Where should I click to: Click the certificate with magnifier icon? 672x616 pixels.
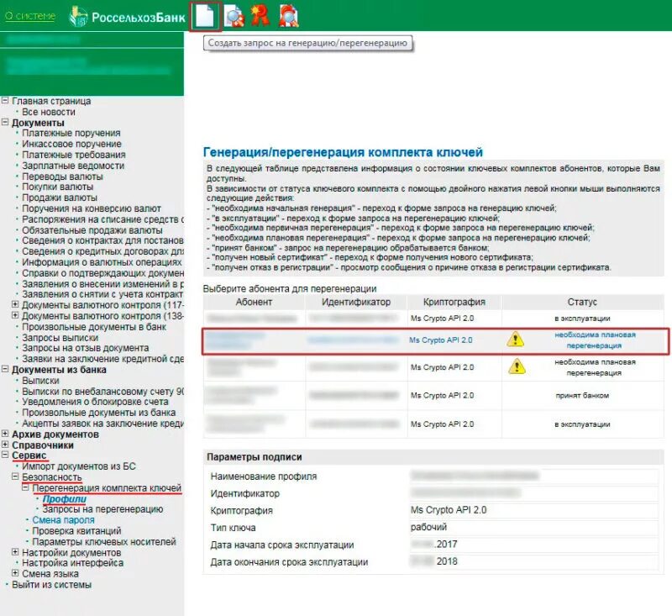(288, 16)
